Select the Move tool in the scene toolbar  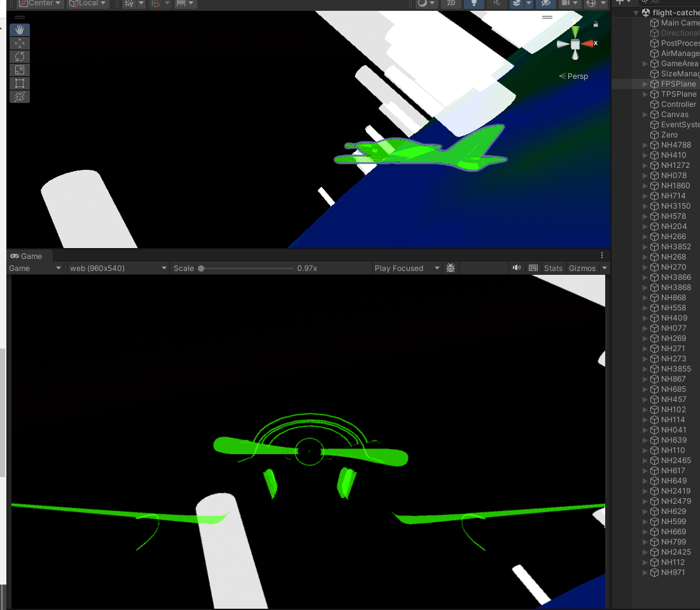click(19, 43)
